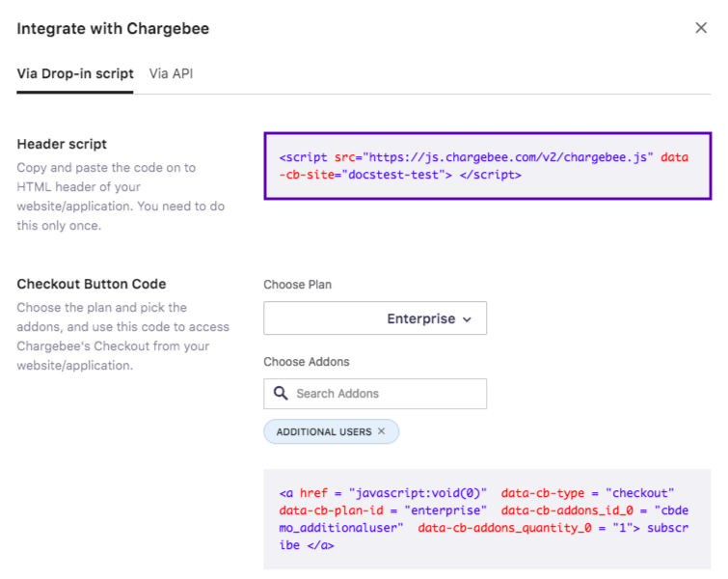728x579 pixels.
Task: Click the "Checkout Button Code" section heading
Action: coord(92,284)
